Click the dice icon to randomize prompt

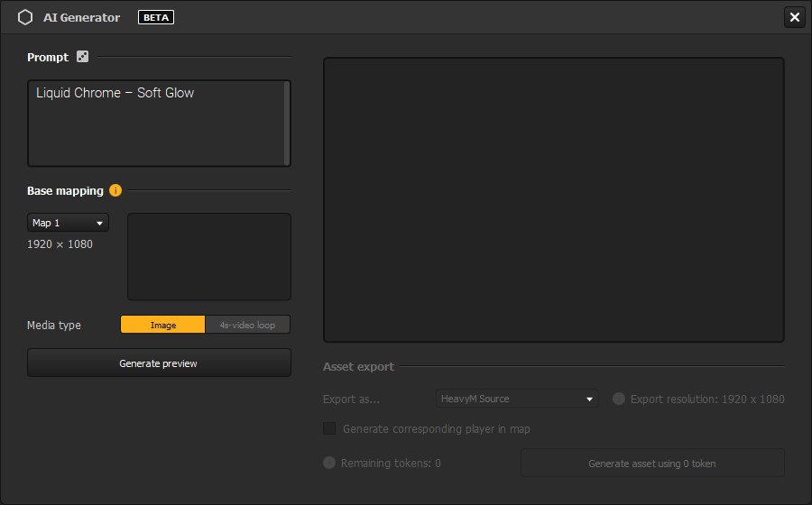click(83, 57)
